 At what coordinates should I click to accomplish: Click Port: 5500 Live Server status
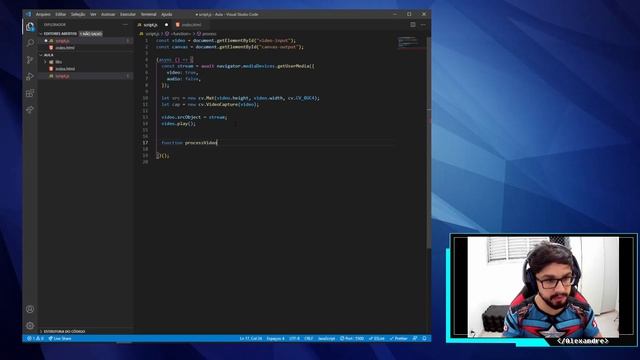click(352, 338)
